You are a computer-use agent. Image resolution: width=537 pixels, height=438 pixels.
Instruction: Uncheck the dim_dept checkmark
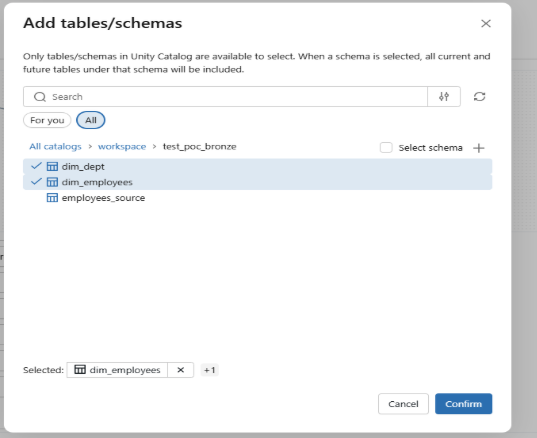coord(36,166)
